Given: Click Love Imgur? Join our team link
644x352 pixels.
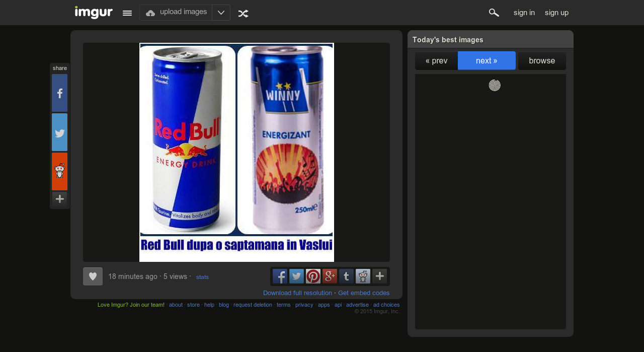Looking at the screenshot, I should click(x=131, y=305).
